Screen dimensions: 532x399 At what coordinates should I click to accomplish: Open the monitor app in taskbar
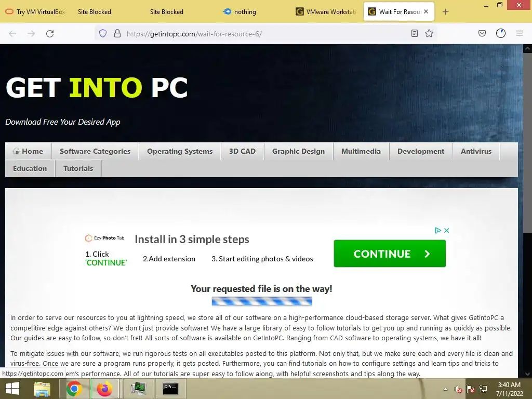138,389
